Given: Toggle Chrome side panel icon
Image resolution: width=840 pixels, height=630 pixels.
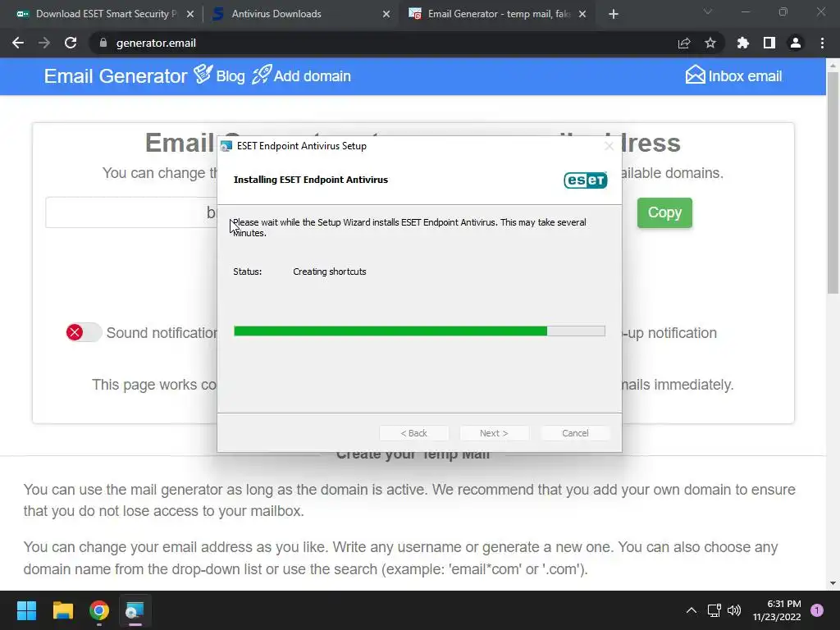Looking at the screenshot, I should (769, 43).
